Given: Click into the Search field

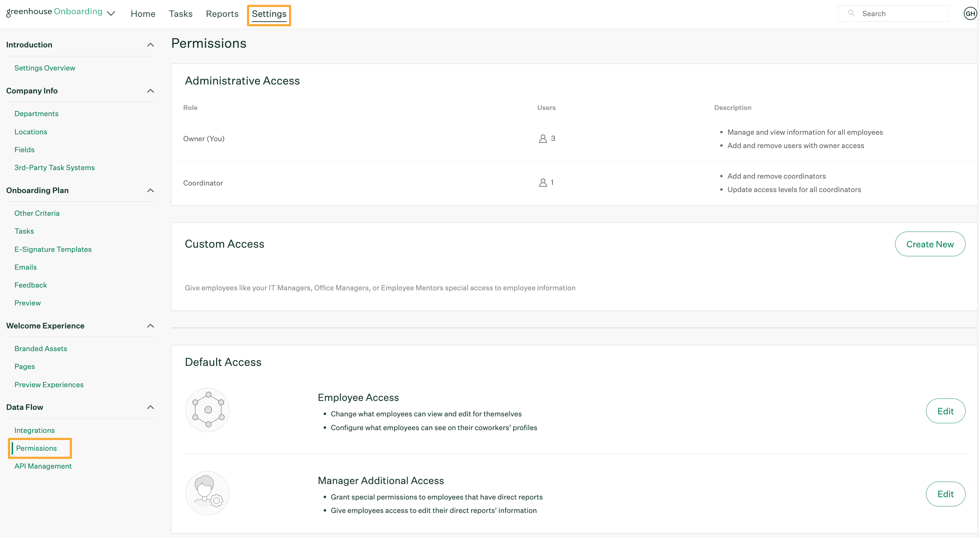Looking at the screenshot, I should pos(893,14).
